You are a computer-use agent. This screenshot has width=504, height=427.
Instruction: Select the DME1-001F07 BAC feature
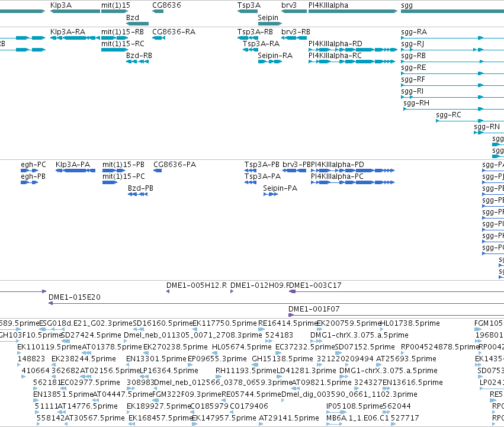(x=396, y=316)
